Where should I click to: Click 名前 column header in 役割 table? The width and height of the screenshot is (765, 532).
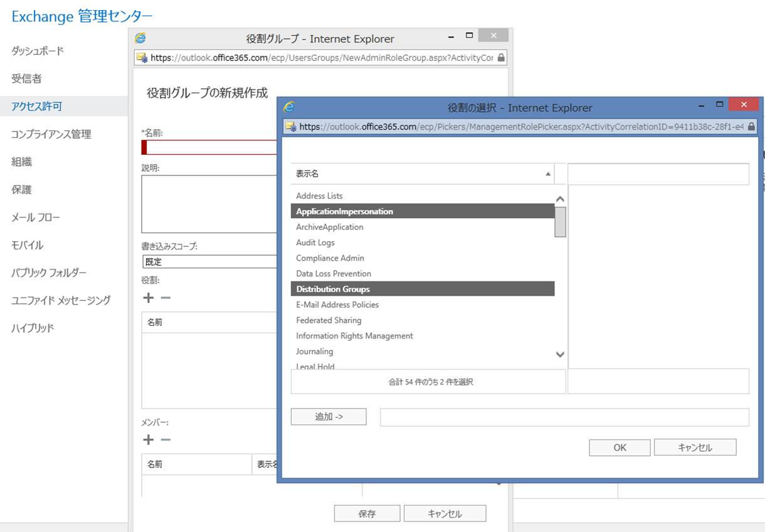click(209, 323)
